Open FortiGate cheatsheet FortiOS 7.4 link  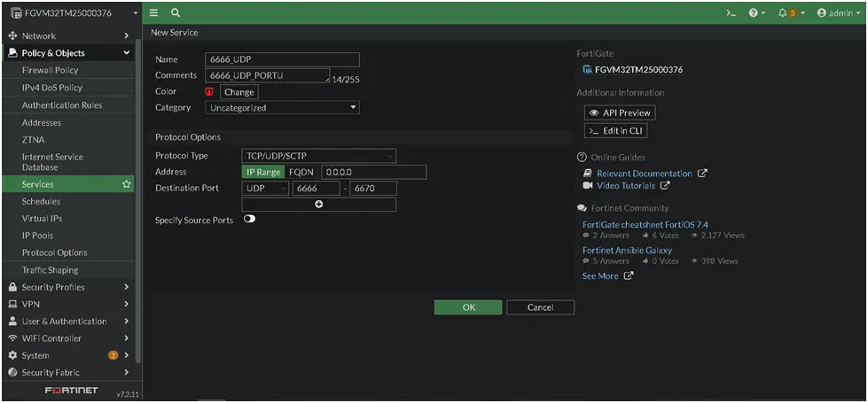pyautogui.click(x=645, y=224)
